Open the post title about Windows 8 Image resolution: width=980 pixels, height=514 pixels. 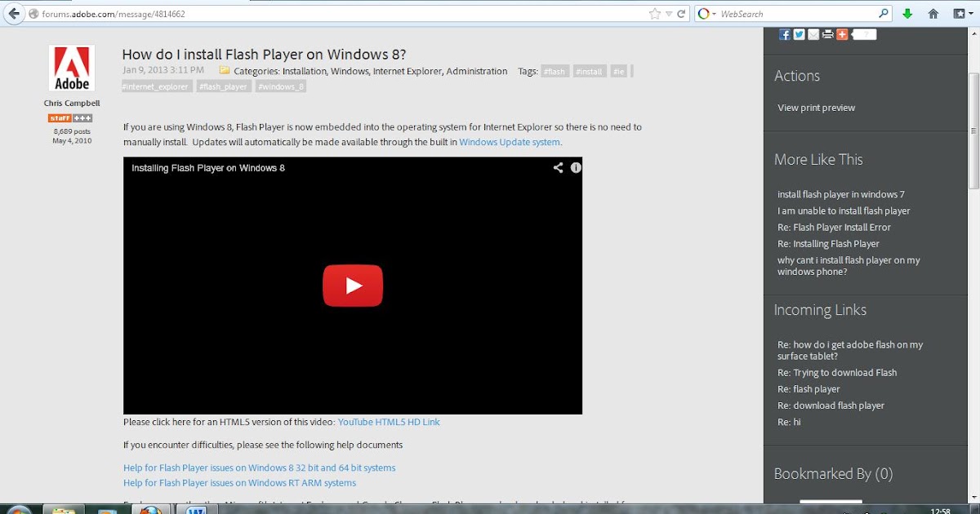[x=264, y=55]
